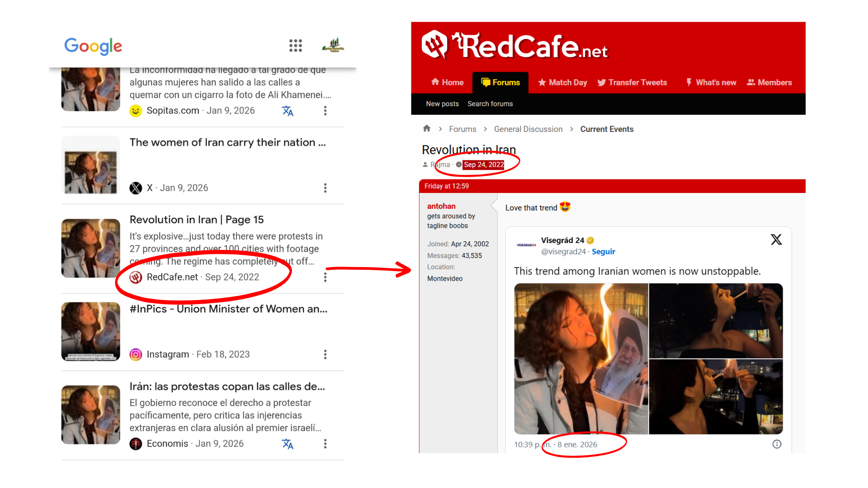Open three-dot menu for X result
The width and height of the screenshot is (868, 488).
pyautogui.click(x=325, y=188)
